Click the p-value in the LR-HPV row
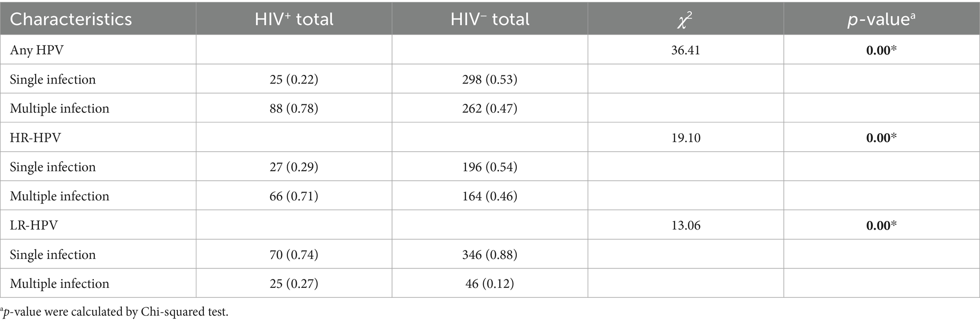The width and height of the screenshot is (980, 322). point(881,225)
